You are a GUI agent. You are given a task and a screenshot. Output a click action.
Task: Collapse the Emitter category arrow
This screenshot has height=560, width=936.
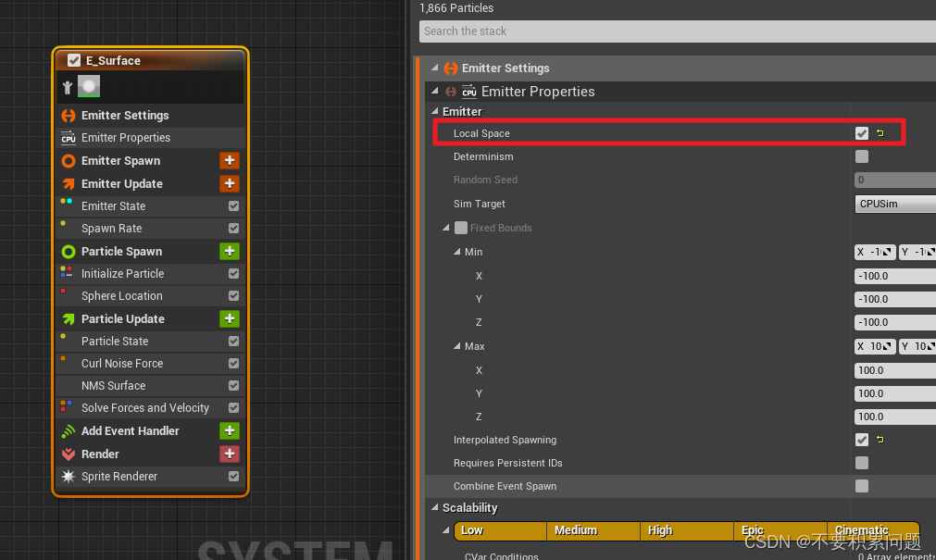point(434,111)
